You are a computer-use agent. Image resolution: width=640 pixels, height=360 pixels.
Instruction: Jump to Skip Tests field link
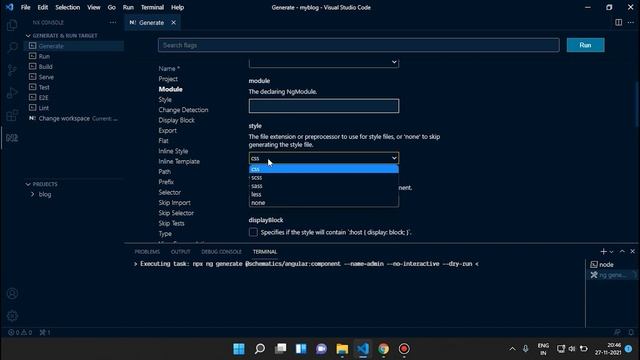171,223
